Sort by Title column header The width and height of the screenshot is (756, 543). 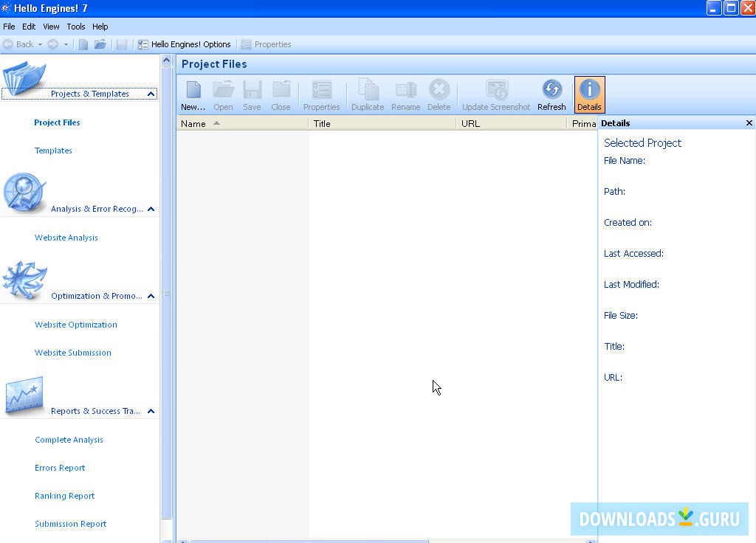coord(382,124)
